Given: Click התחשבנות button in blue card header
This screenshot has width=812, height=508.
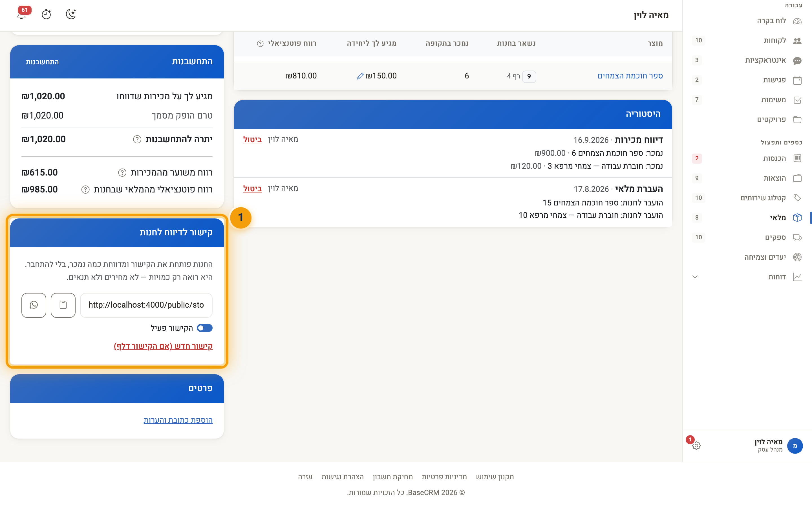Looking at the screenshot, I should coord(42,62).
